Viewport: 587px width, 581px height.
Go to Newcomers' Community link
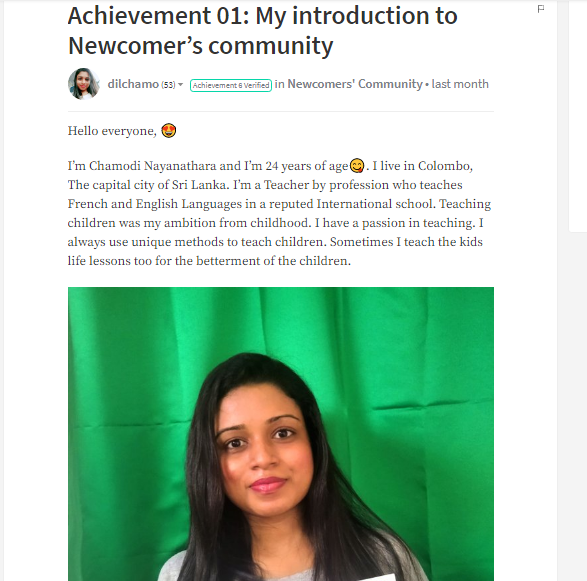[355, 84]
